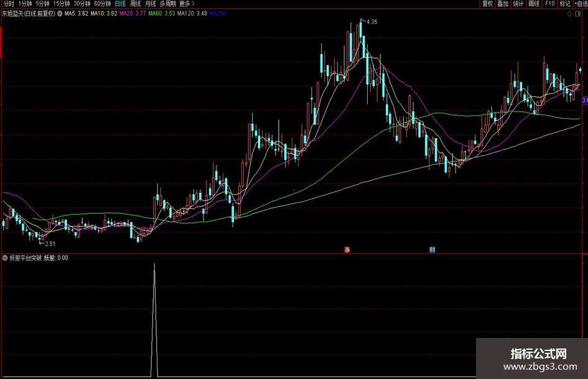
Task: Click the signal spike in the indicator panel
Action: tap(154, 319)
